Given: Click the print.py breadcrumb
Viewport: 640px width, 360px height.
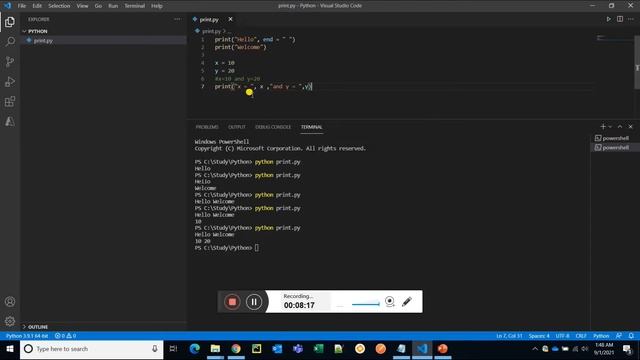Looking at the screenshot, I should tap(211, 31).
